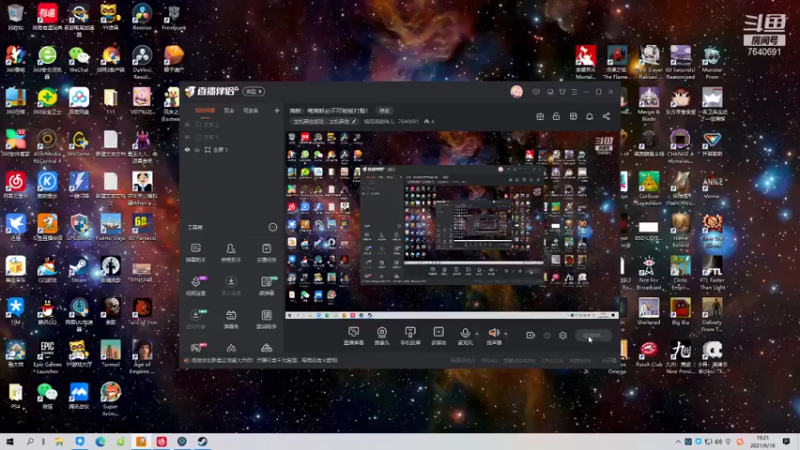
Task: Click the storefront icon above preview
Action: click(573, 116)
